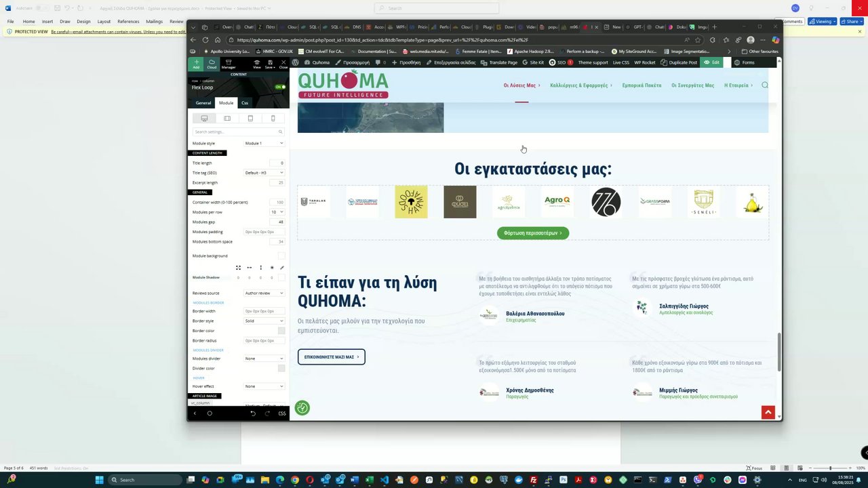Click the Search settings input field
This screenshot has height=488, width=868.
coord(238,131)
